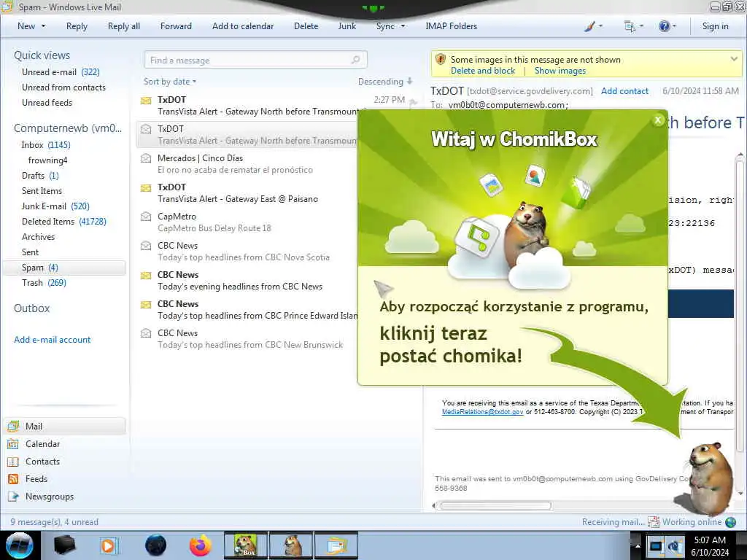Click the envelope icon of the CBC New Brunswick message
Viewport: 747px width, 560px height.
146,333
